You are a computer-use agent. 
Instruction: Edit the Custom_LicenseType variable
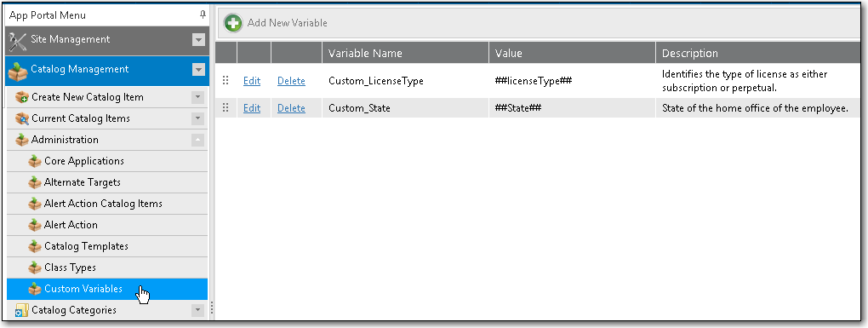pos(252,81)
